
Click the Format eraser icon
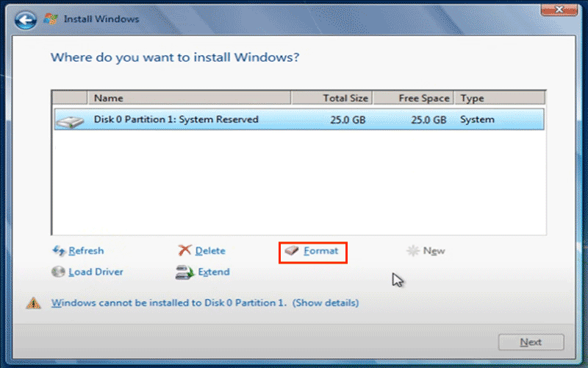(x=292, y=250)
